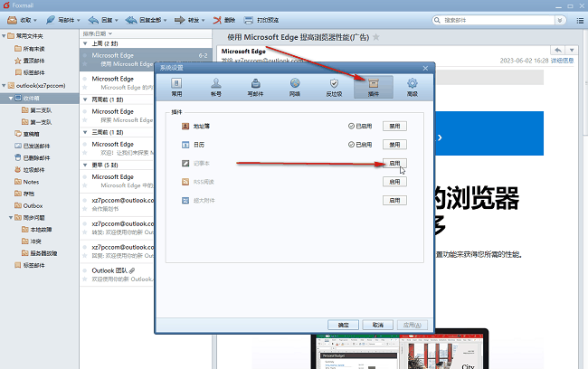
Task: Toggle star on Outlook 团队 mail row
Action: point(85,279)
